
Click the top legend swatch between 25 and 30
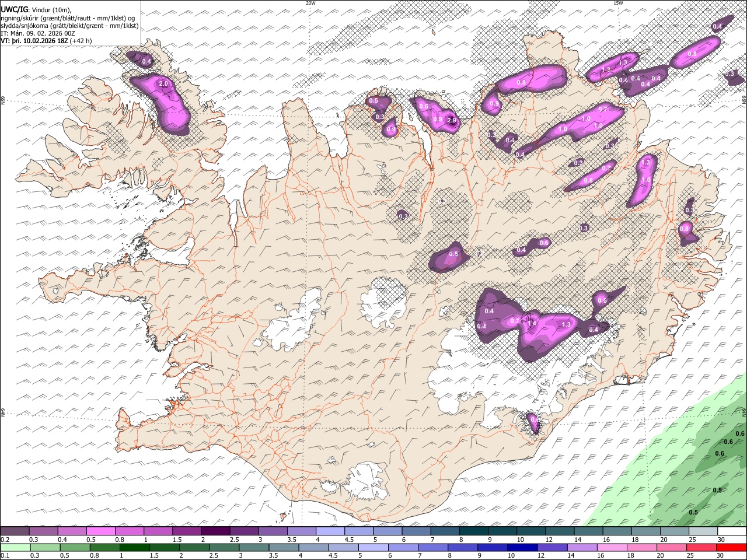point(703,531)
